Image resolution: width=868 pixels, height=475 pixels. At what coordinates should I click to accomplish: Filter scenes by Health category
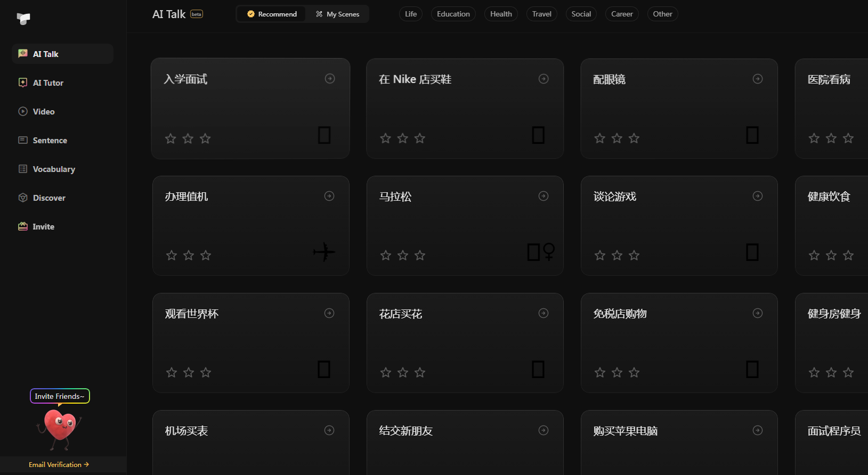pyautogui.click(x=501, y=14)
